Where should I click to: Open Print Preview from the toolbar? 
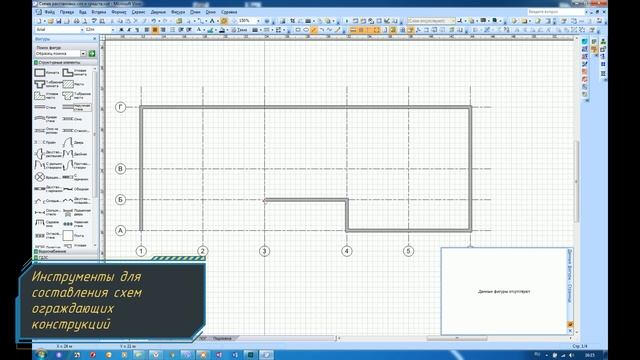point(85,21)
